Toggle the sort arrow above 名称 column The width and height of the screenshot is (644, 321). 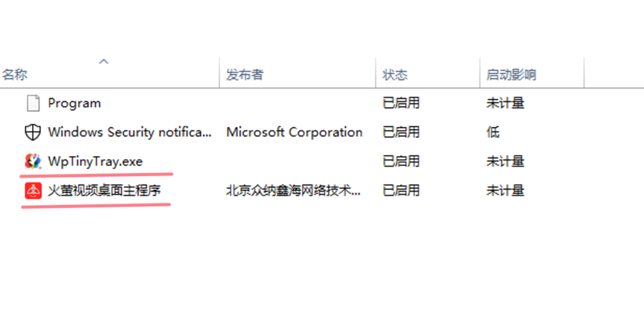[x=104, y=61]
